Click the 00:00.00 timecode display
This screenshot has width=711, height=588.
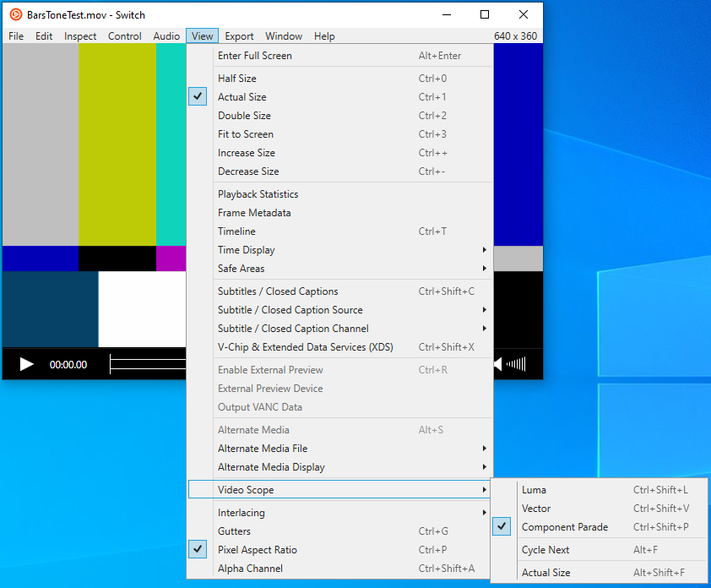pos(68,365)
